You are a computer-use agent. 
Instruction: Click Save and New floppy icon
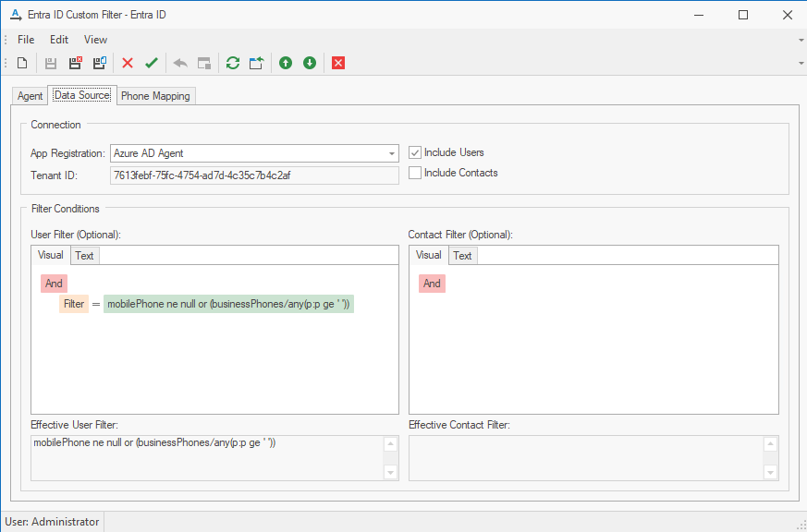click(x=99, y=63)
